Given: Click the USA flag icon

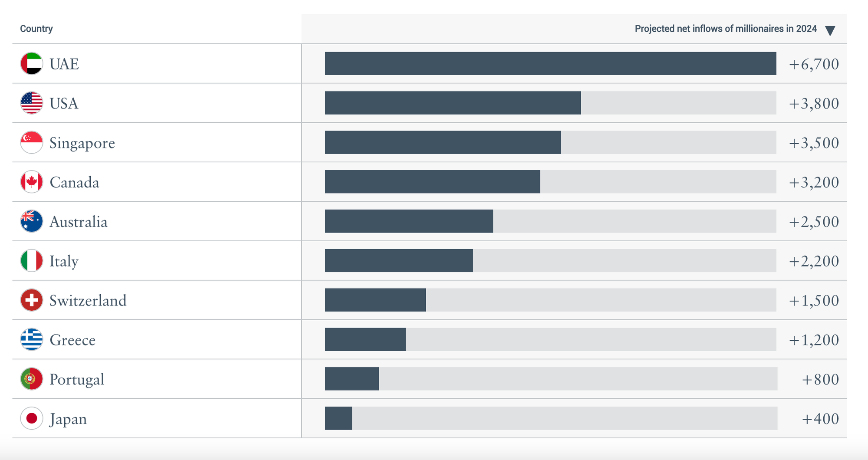Looking at the screenshot, I should pos(32,103).
